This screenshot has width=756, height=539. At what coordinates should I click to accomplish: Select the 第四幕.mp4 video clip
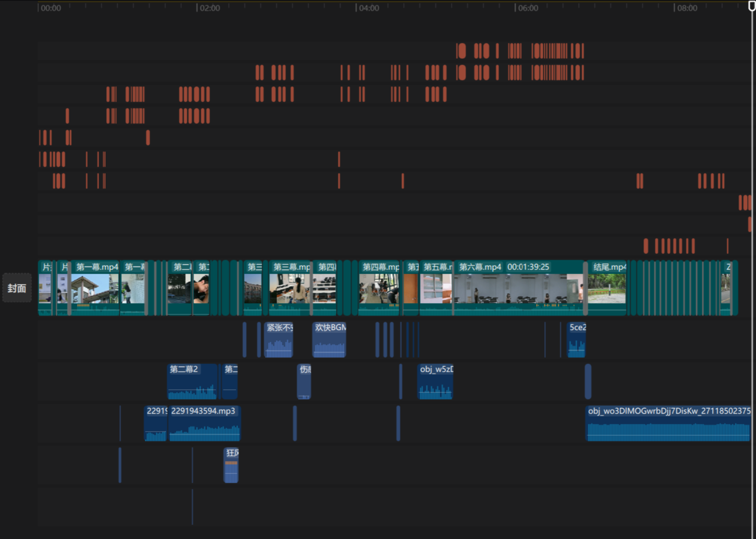tap(379, 288)
